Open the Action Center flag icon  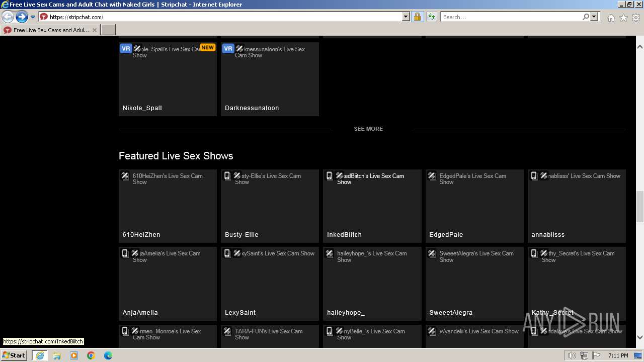pyautogui.click(x=596, y=355)
